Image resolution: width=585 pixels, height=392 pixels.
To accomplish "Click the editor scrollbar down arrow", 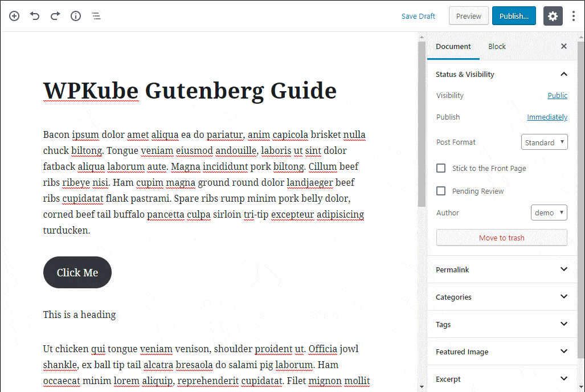I will [422, 387].
